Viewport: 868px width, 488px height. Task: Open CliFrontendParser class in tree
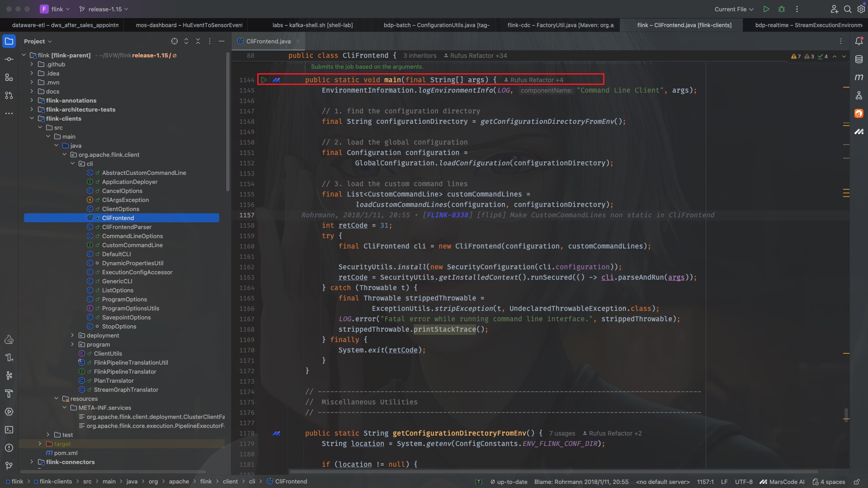[127, 227]
